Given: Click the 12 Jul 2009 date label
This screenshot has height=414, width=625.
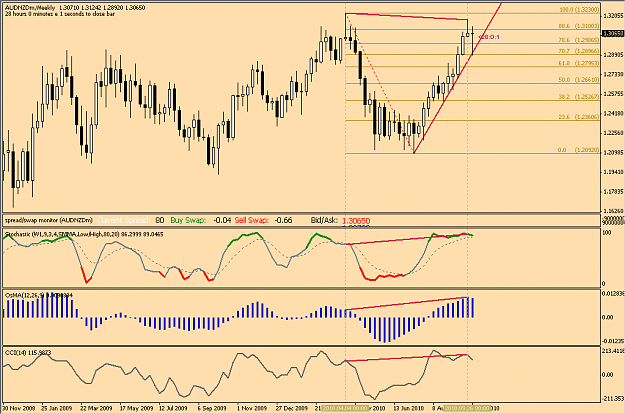Looking at the screenshot, I should coord(173,408).
